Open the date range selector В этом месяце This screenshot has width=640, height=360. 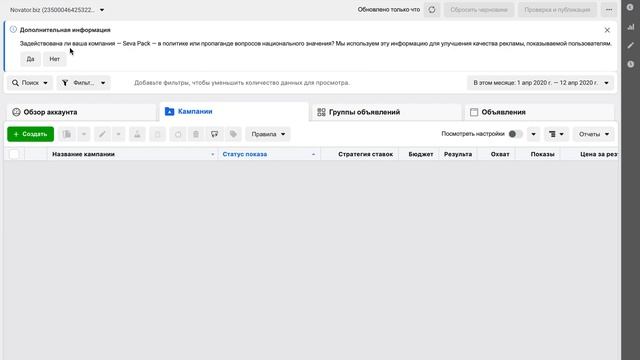540,83
